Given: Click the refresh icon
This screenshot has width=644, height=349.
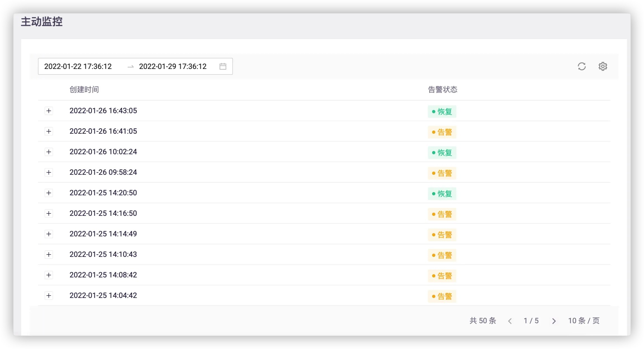Looking at the screenshot, I should point(582,66).
